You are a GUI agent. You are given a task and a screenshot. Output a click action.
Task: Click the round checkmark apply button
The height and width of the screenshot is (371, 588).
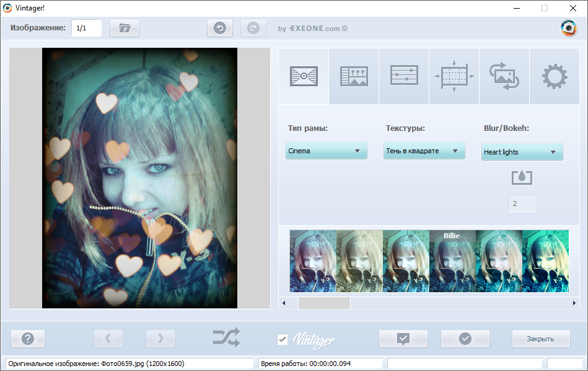click(465, 339)
